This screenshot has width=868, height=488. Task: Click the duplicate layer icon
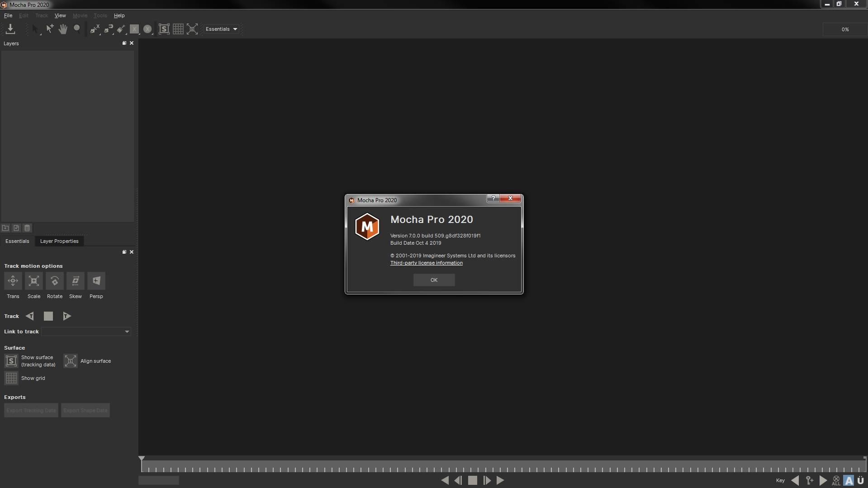[16, 228]
